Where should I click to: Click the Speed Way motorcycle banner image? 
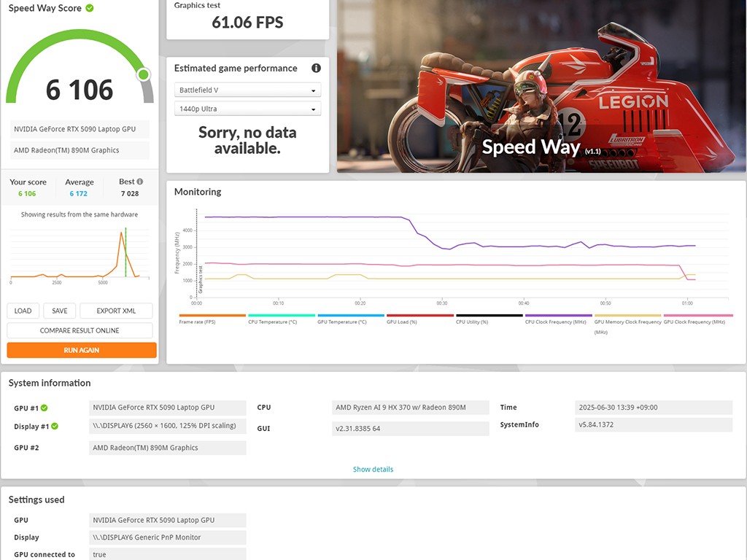(x=541, y=86)
